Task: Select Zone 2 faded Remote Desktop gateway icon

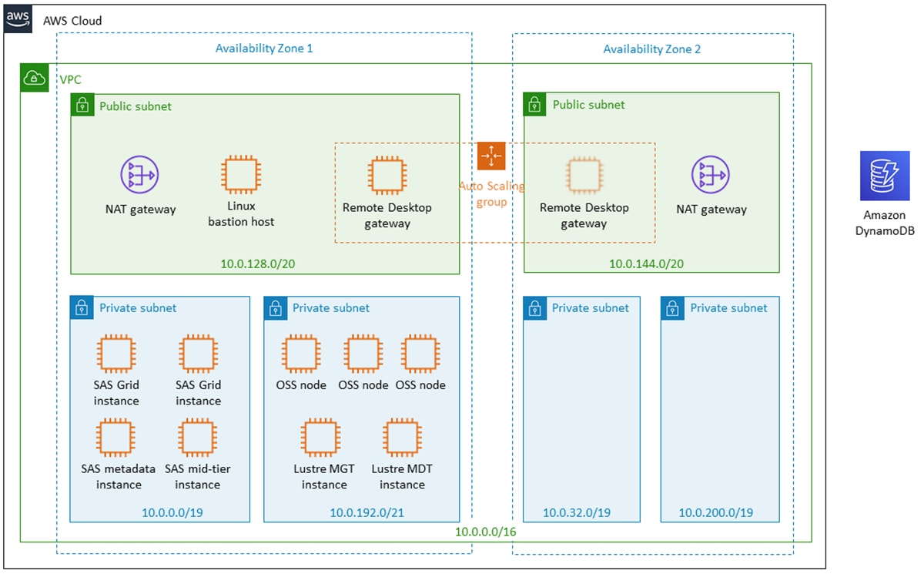Action: pos(584,175)
